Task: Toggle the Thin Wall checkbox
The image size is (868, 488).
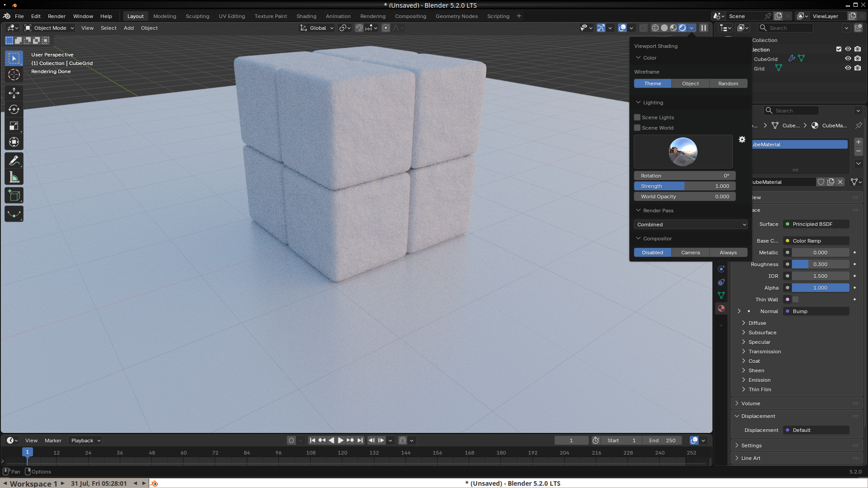Action: pyautogui.click(x=796, y=300)
